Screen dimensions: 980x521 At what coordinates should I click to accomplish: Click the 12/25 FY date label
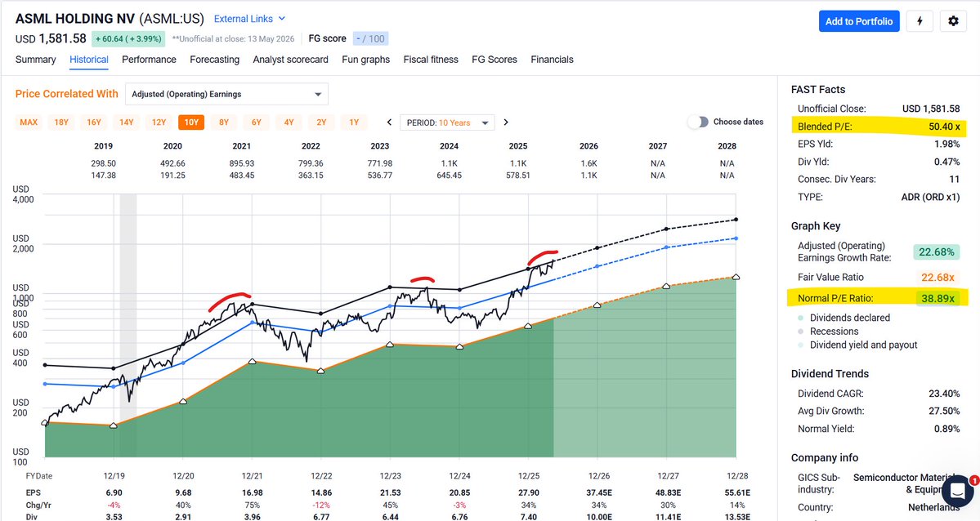[529, 476]
